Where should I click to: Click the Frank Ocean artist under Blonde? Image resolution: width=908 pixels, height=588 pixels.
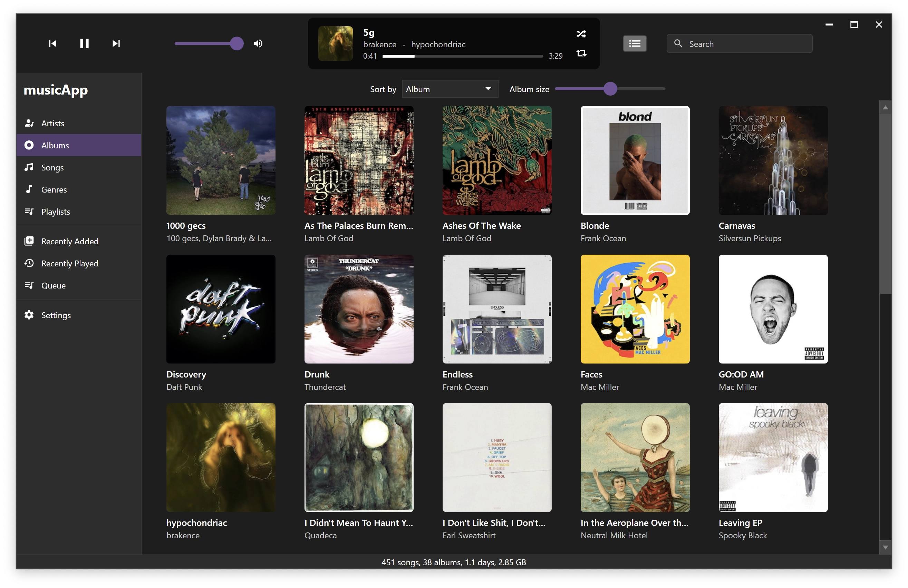[603, 238]
